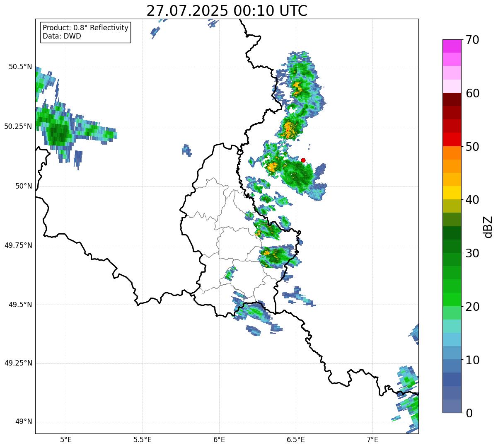Click the colorbar 20 tick label
The width and height of the screenshot is (498, 448).
pyautogui.click(x=472, y=307)
